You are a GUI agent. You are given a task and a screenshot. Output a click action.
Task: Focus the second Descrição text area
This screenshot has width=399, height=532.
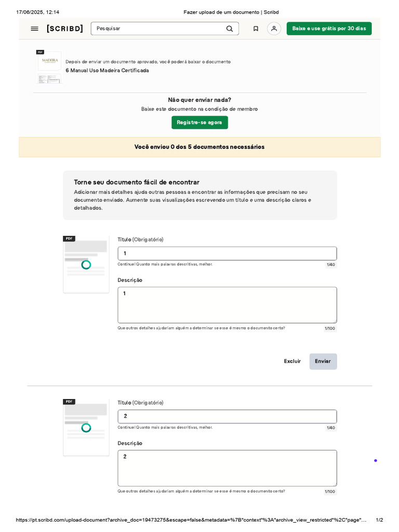click(x=227, y=468)
